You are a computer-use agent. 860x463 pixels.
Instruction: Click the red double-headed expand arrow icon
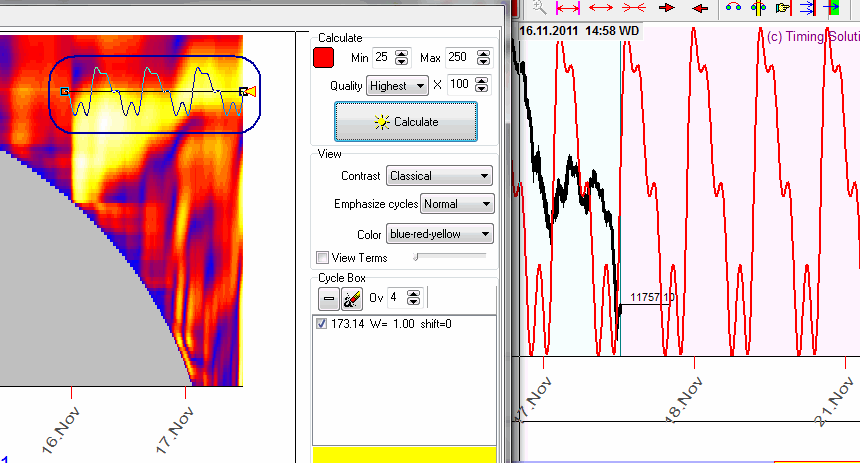pos(601,7)
